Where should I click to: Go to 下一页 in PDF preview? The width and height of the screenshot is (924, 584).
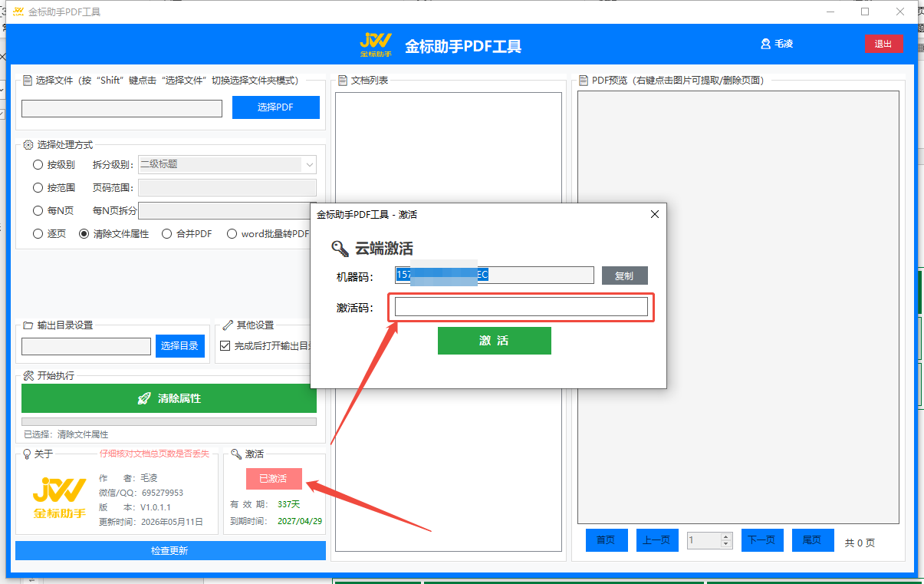click(762, 540)
